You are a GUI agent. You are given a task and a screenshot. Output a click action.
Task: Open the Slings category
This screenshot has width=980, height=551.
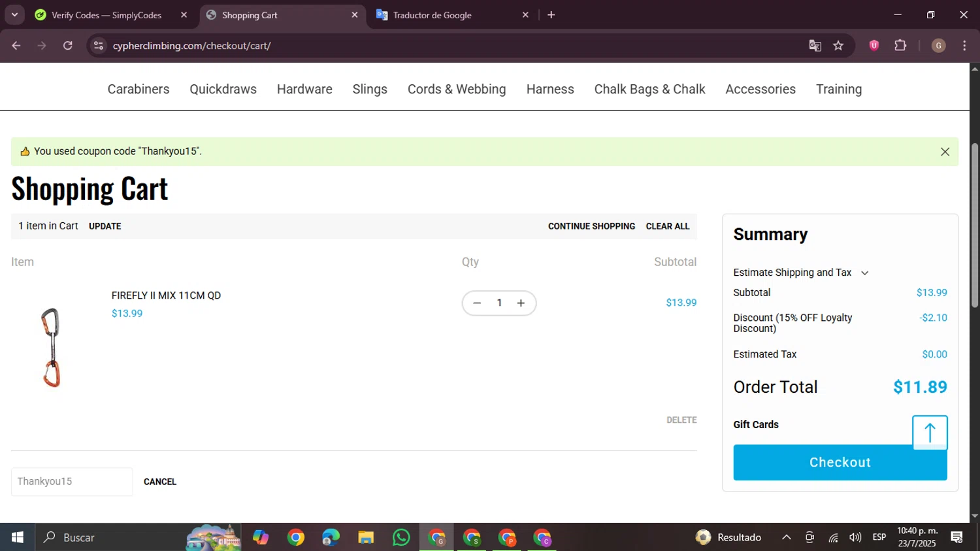point(370,90)
